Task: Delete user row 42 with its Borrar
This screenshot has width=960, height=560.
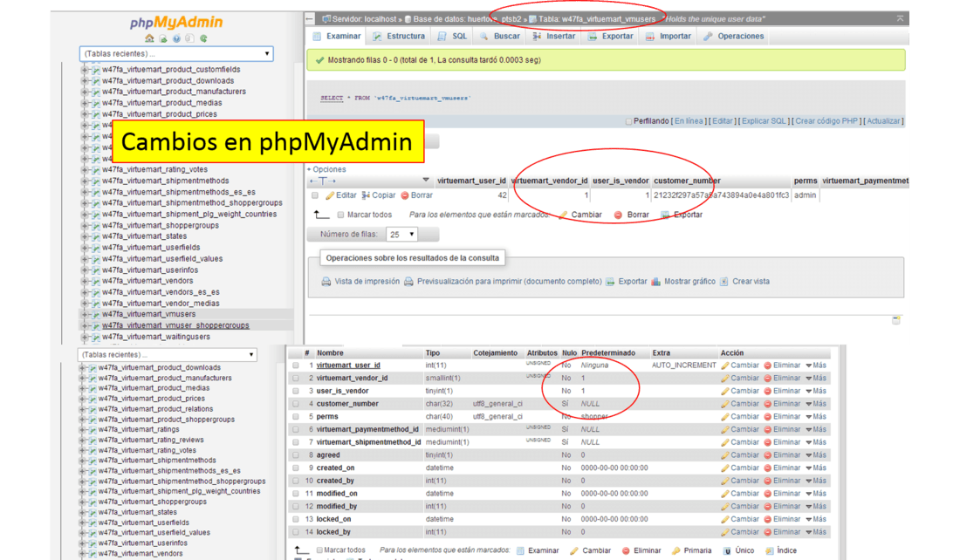Action: 416,195
